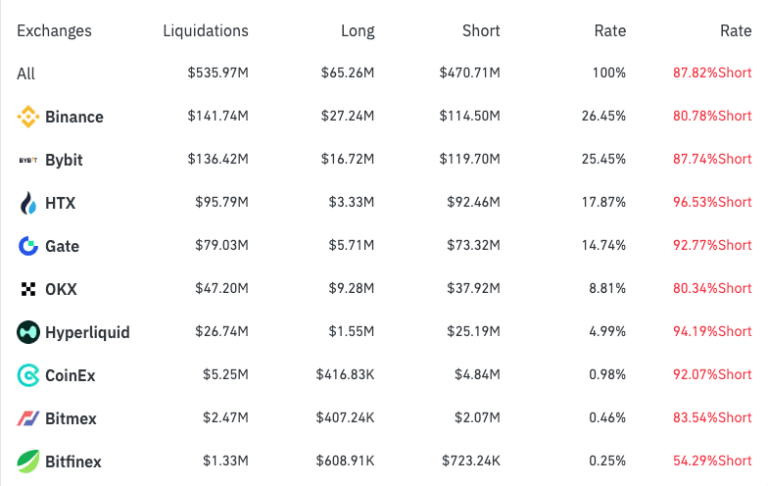Click the Exchanges column header
Screen dimensions: 768x486
pyautogui.click(x=54, y=31)
